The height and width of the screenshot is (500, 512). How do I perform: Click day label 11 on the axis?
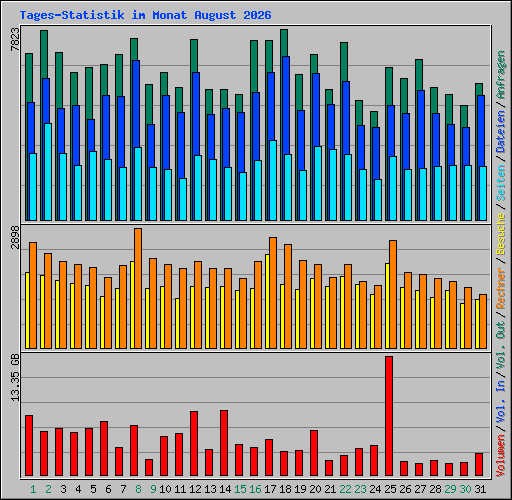pyautogui.click(x=180, y=489)
